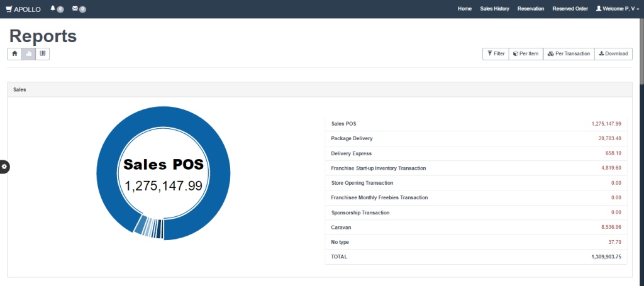This screenshot has width=644, height=286.
Task: Click the APOLLO shopping cart logo
Action: point(23,9)
